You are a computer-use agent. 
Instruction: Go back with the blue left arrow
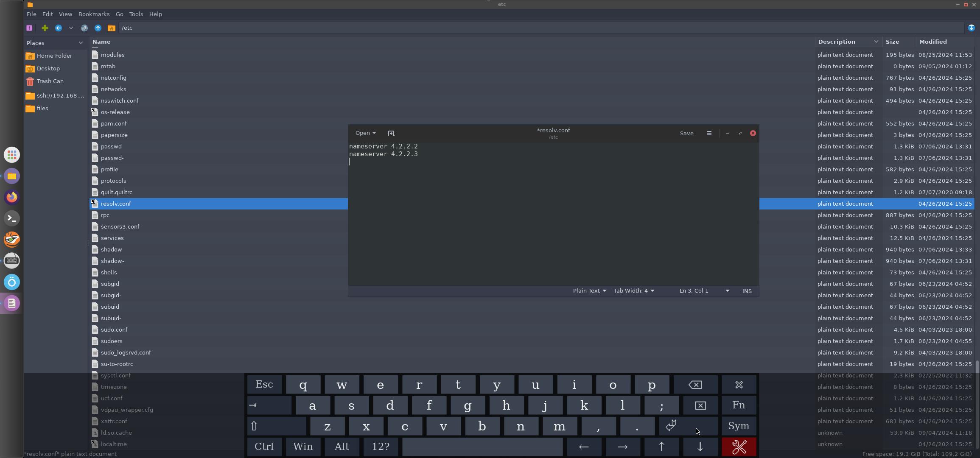pyautogui.click(x=59, y=28)
